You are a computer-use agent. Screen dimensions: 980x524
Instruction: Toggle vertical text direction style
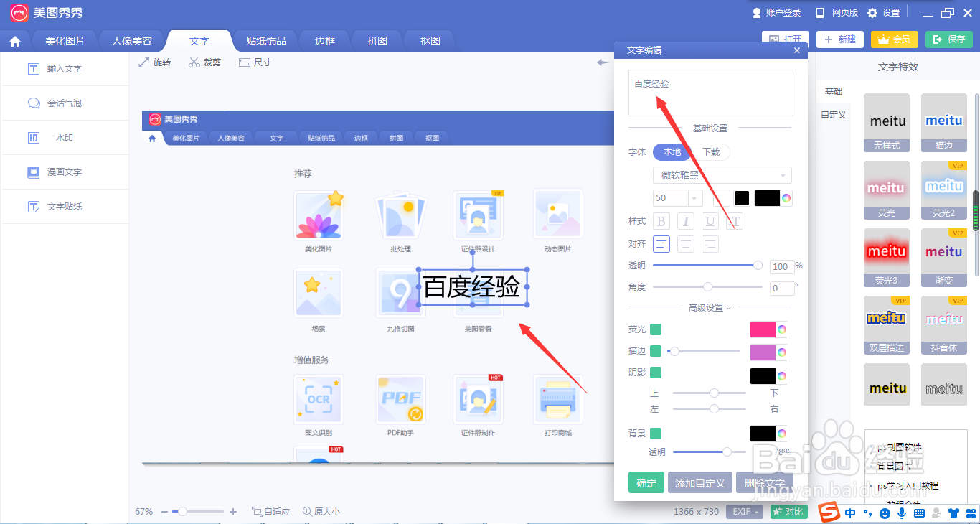click(734, 222)
